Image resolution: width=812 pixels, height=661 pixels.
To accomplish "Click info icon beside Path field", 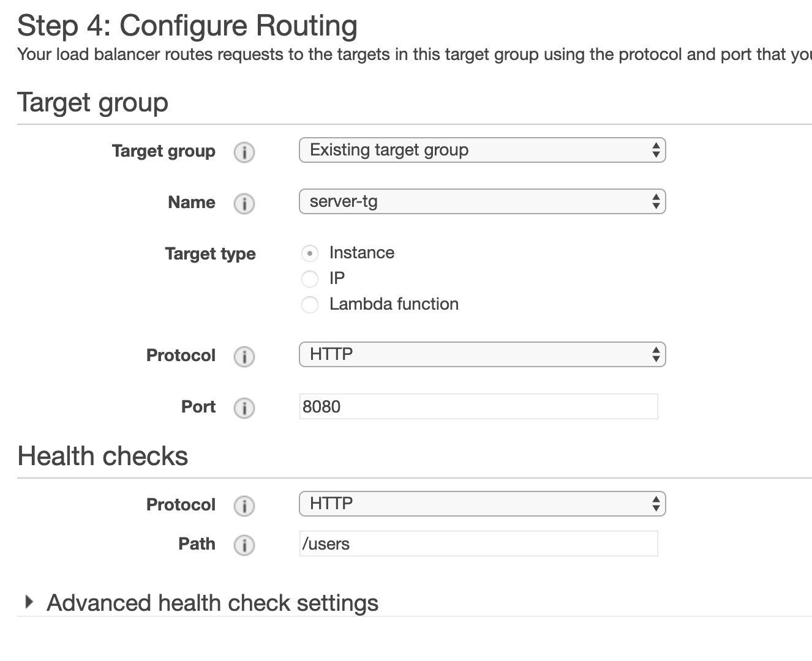I will 244,545.
